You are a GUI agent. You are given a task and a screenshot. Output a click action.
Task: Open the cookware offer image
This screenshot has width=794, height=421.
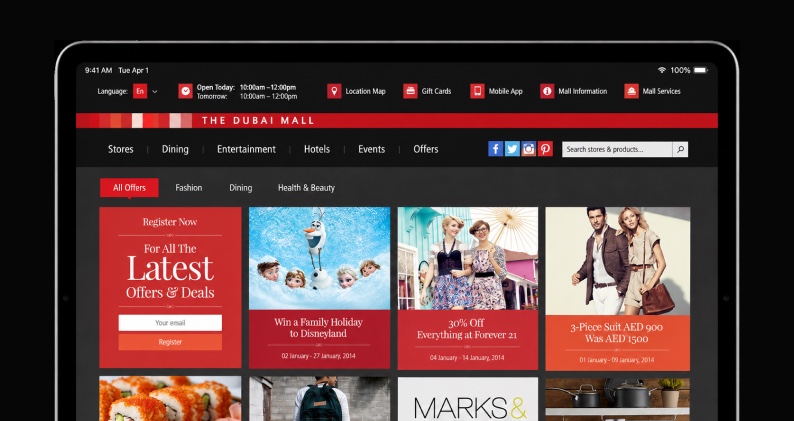pos(617,399)
